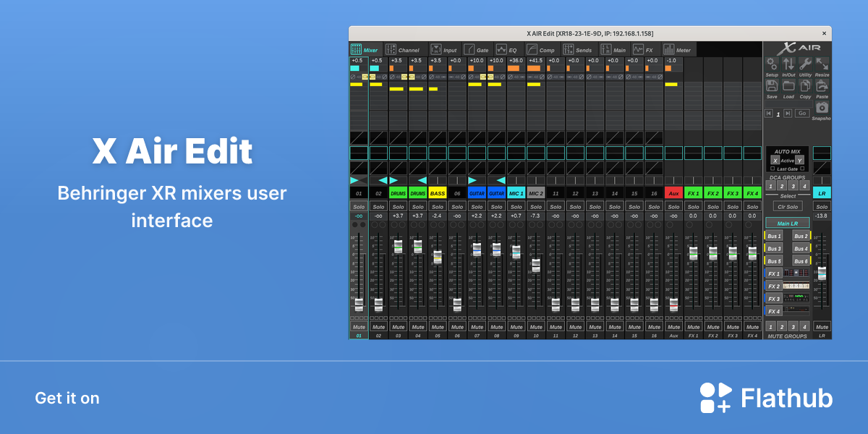Open the Main tab

[x=613, y=50]
